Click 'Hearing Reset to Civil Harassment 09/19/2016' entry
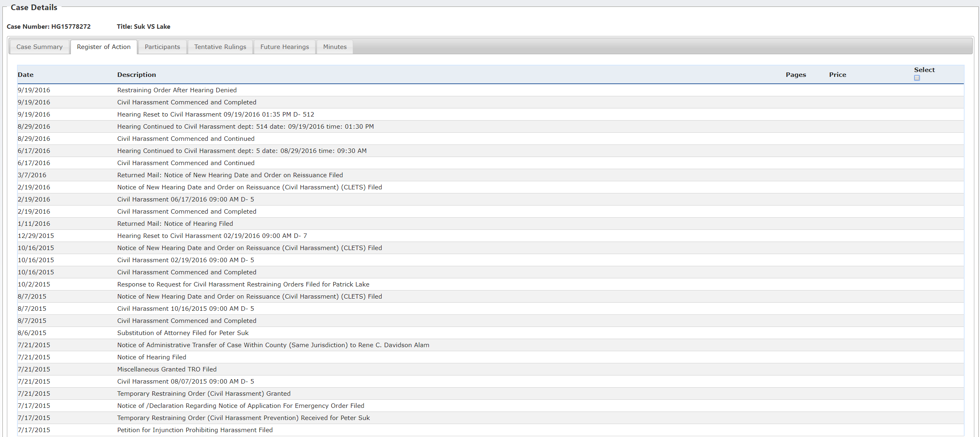 (x=490, y=115)
